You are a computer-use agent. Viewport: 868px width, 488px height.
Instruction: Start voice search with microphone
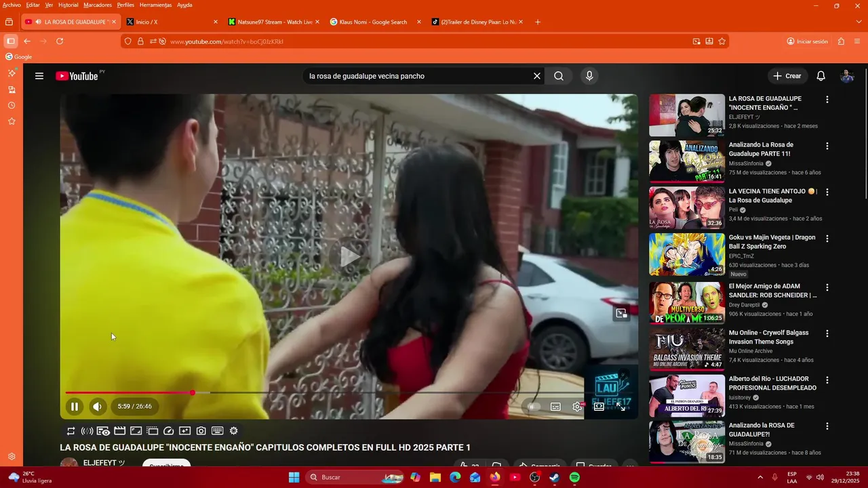pos(589,76)
